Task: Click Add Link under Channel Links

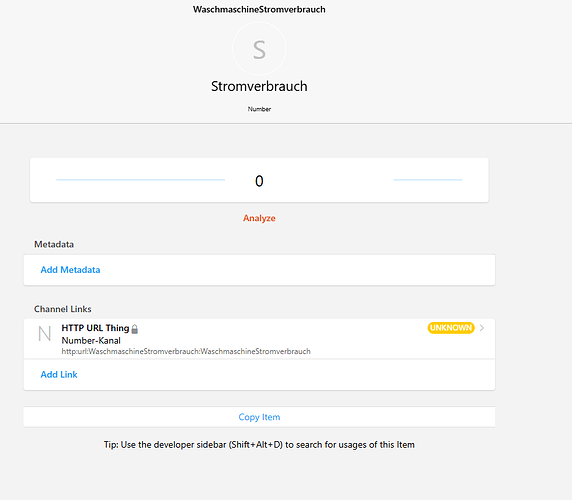Action: 59,375
